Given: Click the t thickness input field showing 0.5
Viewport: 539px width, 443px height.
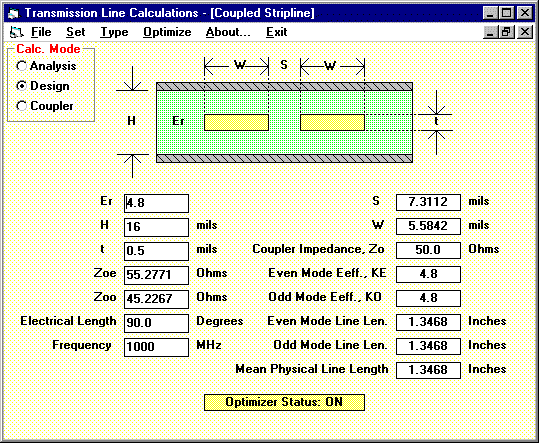Looking at the screenshot, I should click(156, 251).
